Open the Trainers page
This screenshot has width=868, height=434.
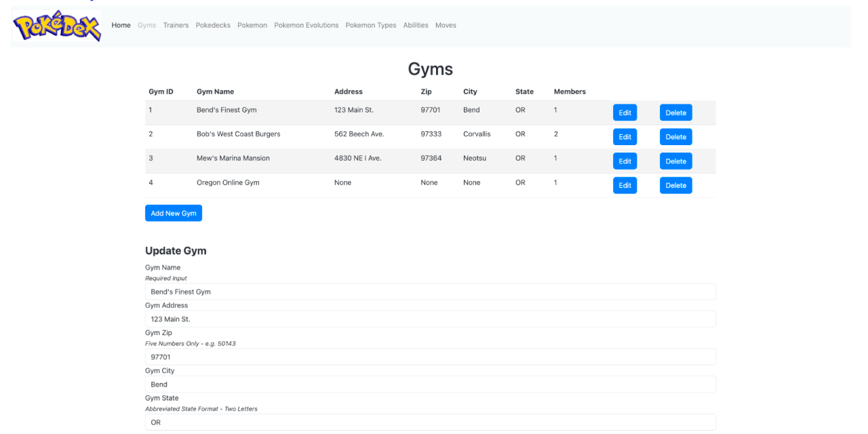click(x=176, y=25)
